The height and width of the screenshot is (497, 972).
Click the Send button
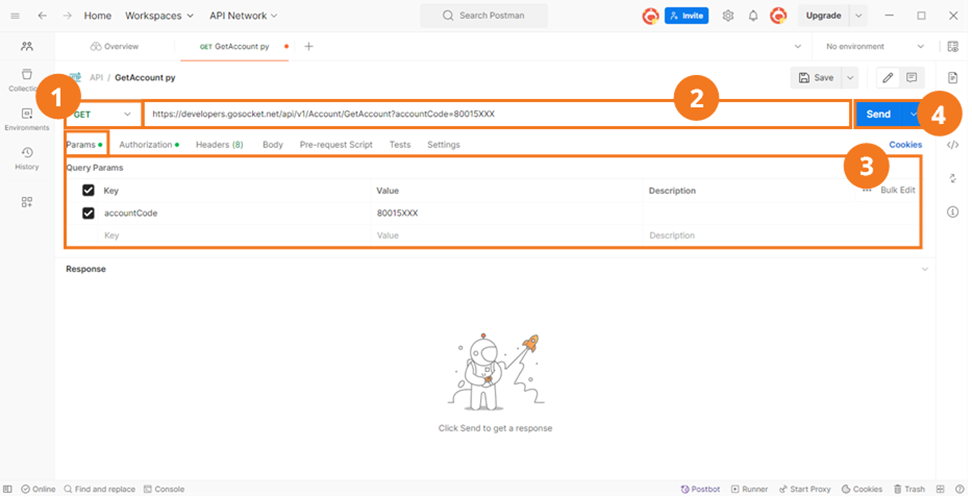pyautogui.click(x=878, y=115)
